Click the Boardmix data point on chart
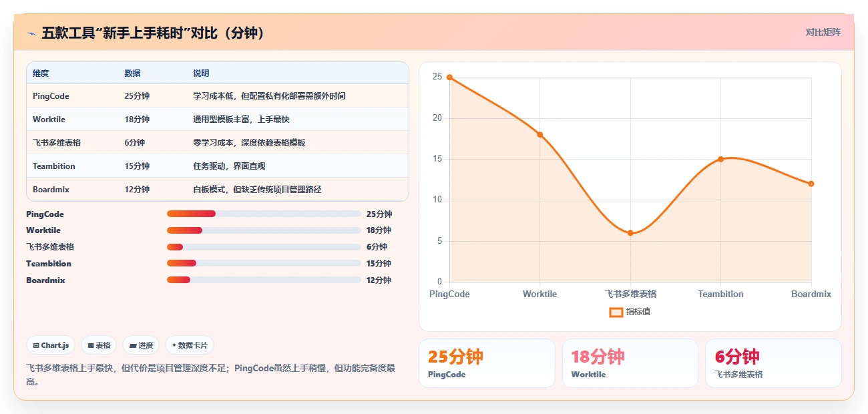The height and width of the screenshot is (414, 868). pos(811,184)
